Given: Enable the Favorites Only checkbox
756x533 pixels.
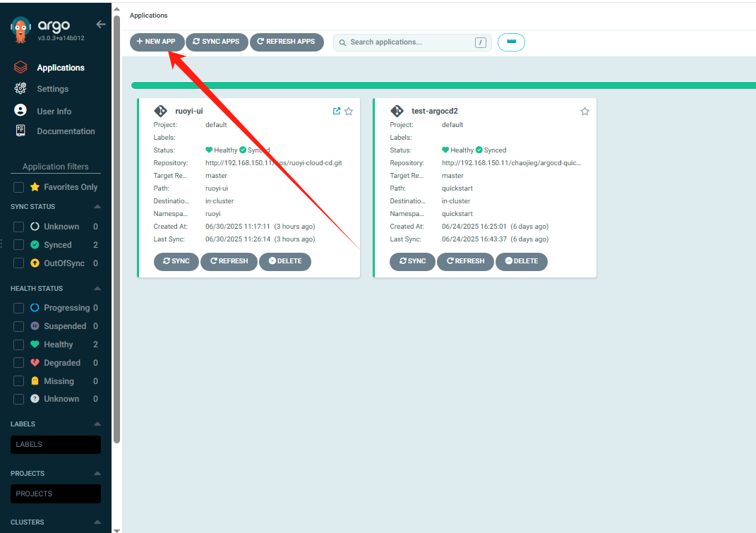Looking at the screenshot, I should (x=19, y=187).
